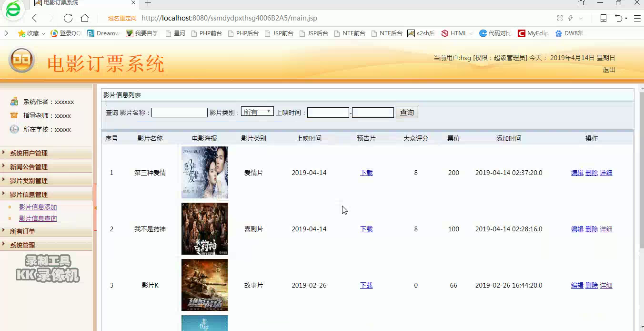Viewport: 644px width, 331px height.
Task: Click the end 上映时间 date field
Action: click(373, 113)
